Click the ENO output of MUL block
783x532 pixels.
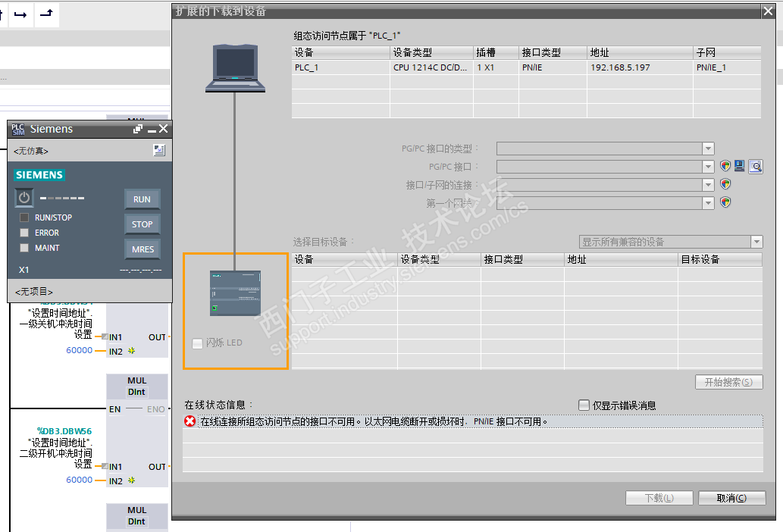tap(156, 409)
